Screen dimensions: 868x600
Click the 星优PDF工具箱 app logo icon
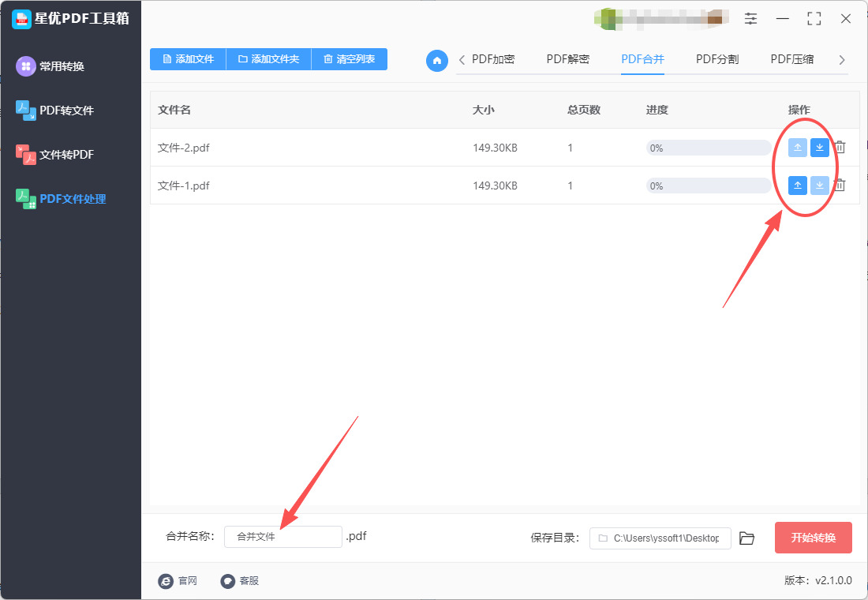pos(21,19)
